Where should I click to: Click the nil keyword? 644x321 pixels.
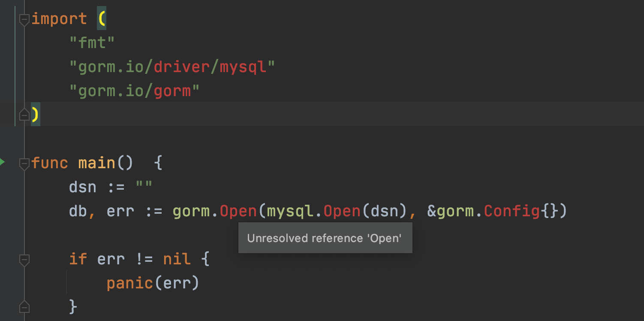coord(177,259)
